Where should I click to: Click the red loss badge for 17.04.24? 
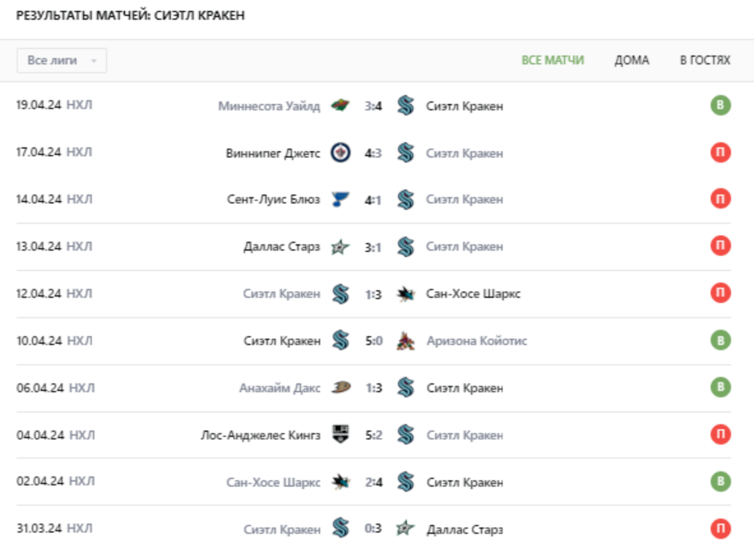click(721, 153)
